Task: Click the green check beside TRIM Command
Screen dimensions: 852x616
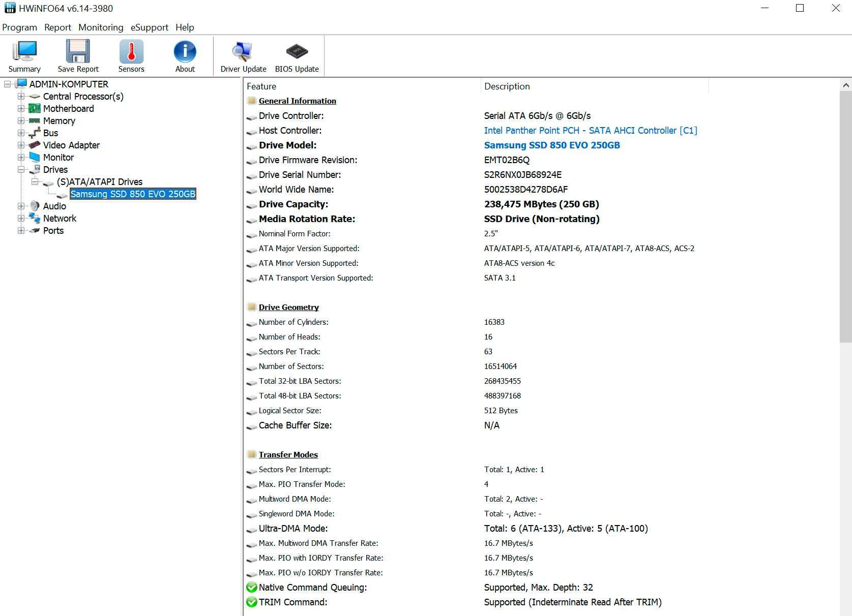Action: click(251, 602)
